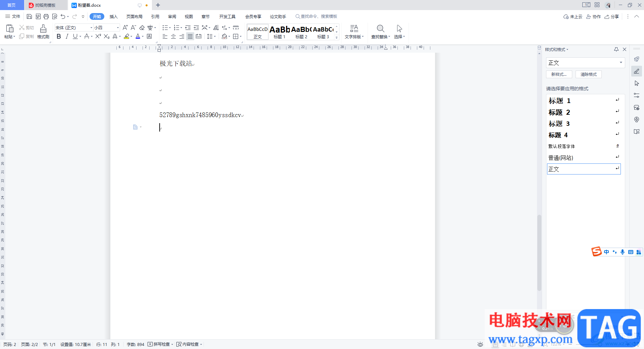644x349 pixels.
Task: Click the eye protection mode icon in status bar
Action: pos(480,344)
